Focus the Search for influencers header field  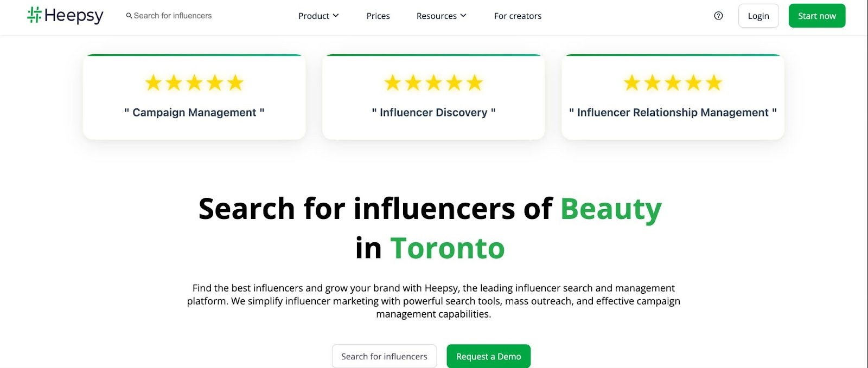173,16
